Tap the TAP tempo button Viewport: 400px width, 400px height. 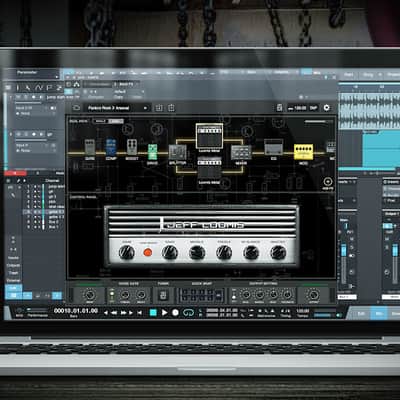[313, 108]
